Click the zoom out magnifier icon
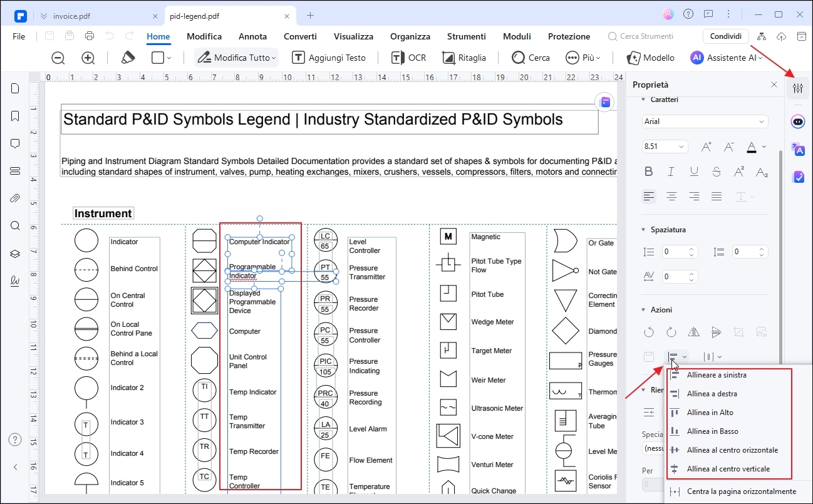813x504 pixels. (58, 58)
